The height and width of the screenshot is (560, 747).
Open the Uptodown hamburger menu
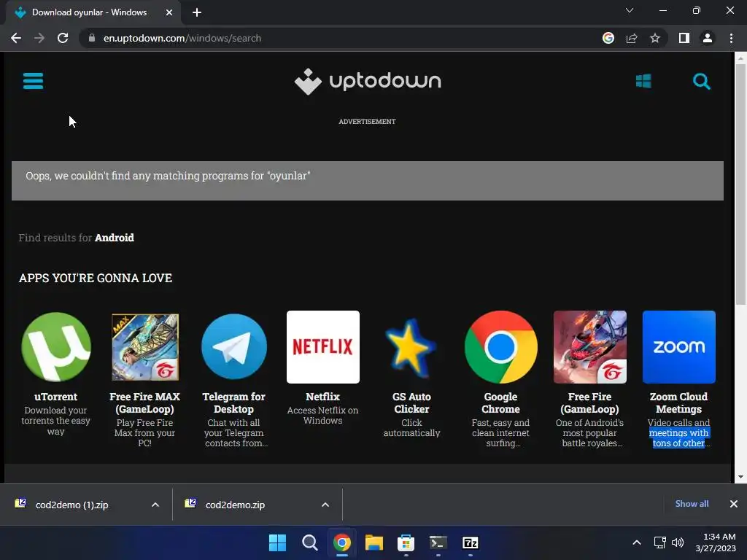tap(33, 81)
